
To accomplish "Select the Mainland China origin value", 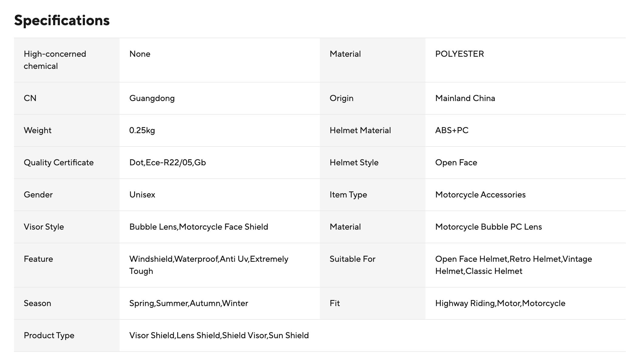I will pos(465,98).
